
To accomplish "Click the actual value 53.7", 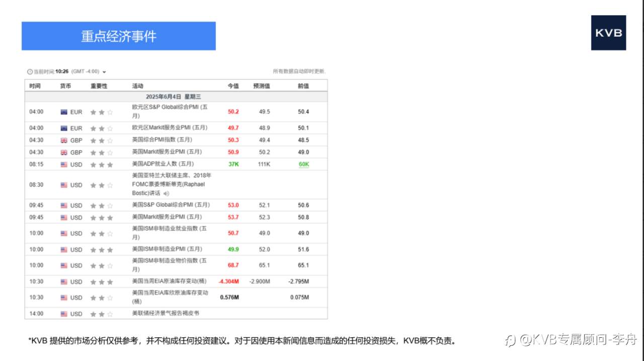I will point(233,218).
